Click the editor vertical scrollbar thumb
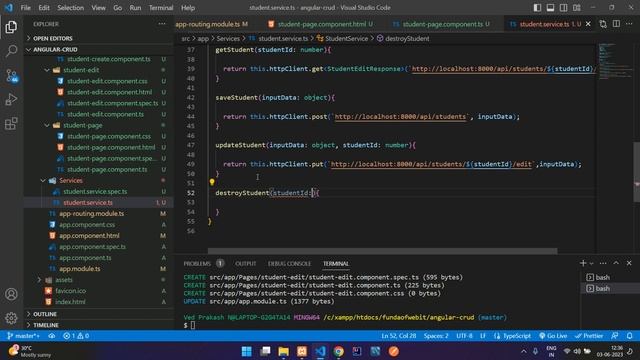Screen dimensions: 640x360 coord(637,171)
